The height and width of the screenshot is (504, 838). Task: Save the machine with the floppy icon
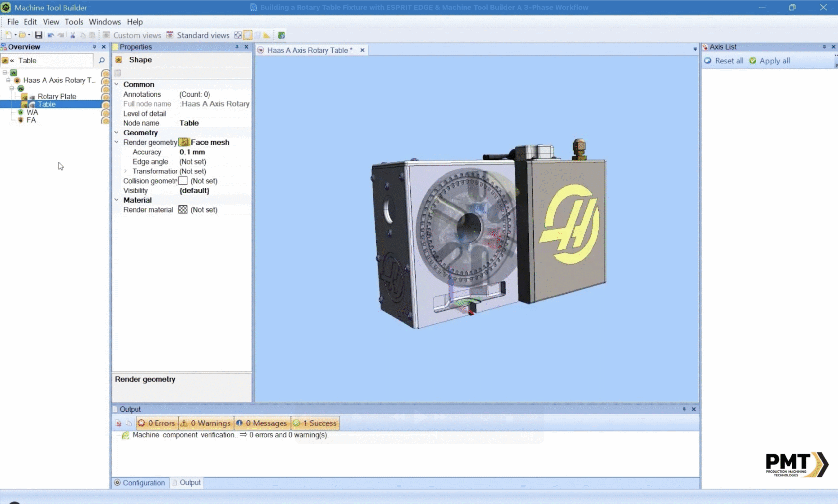38,35
